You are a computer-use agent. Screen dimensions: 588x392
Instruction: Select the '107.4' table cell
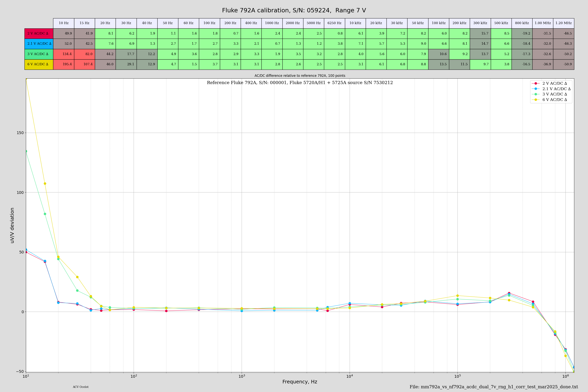coord(84,64)
